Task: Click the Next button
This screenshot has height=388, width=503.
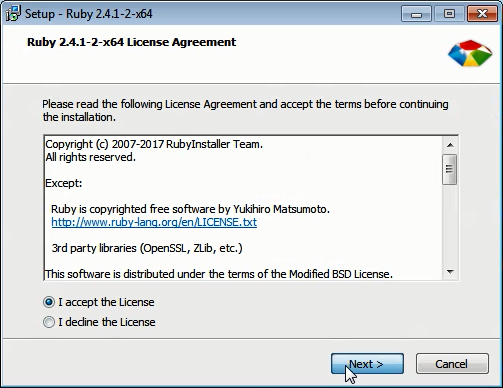Action: click(x=367, y=364)
